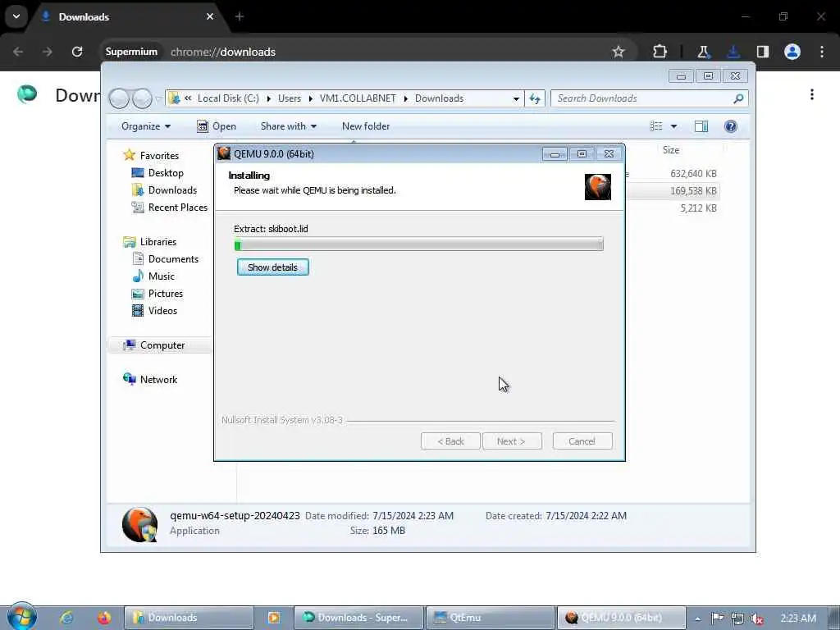Click browser labs flask icon
This screenshot has width=840, height=630.
coord(703,52)
